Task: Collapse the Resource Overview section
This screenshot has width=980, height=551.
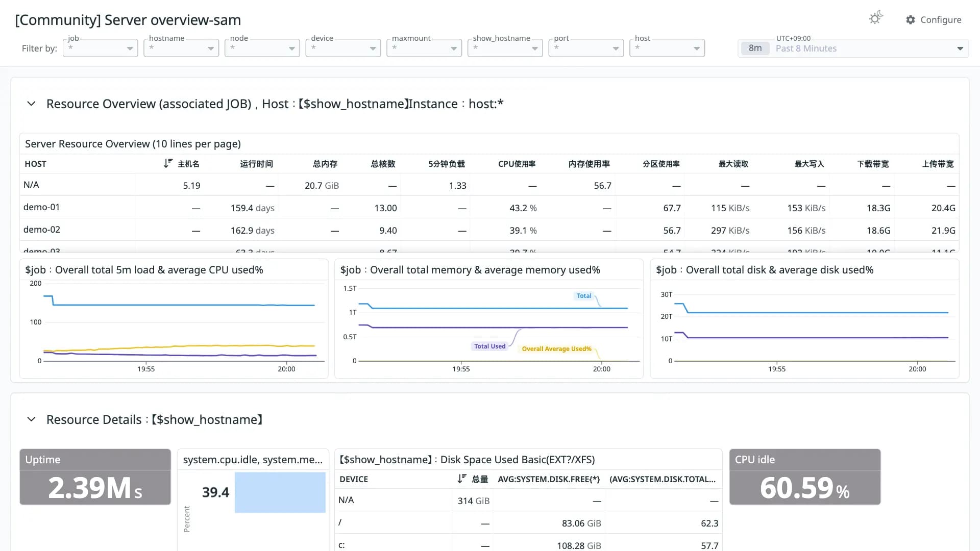Action: click(x=31, y=104)
